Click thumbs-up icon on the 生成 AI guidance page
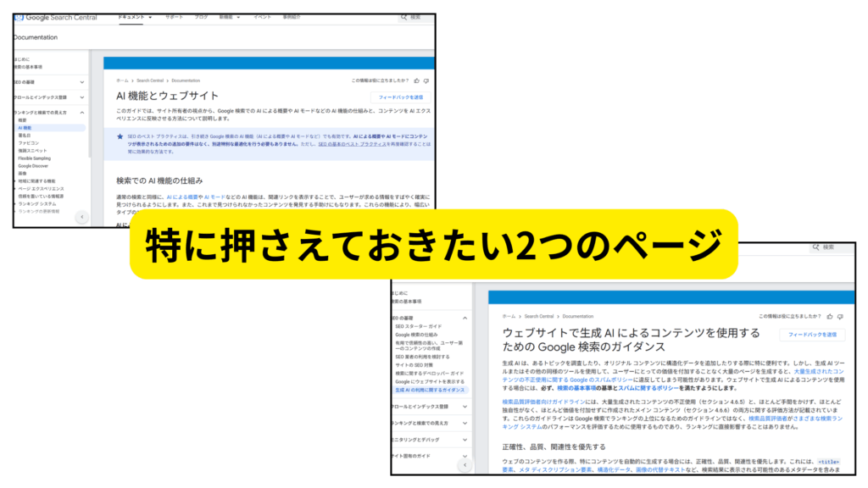 pyautogui.click(x=829, y=315)
